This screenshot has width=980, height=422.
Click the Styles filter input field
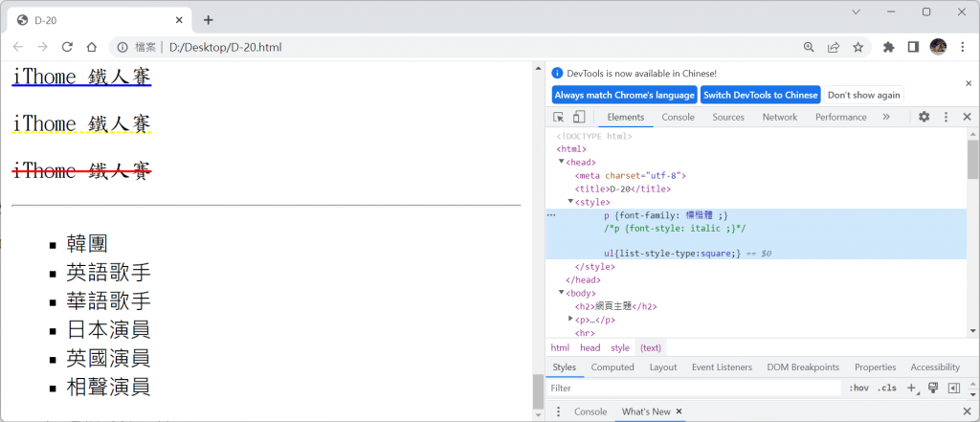click(x=689, y=389)
